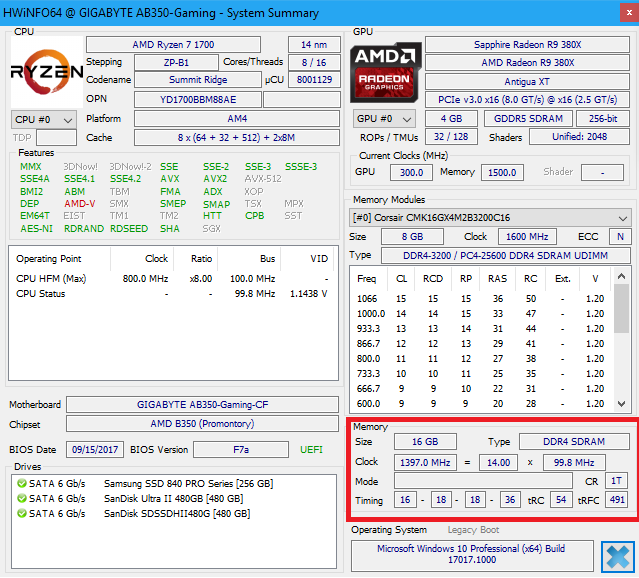Click the AMD-V feature label
Viewport: 639px width, 578px height.
(x=79, y=204)
